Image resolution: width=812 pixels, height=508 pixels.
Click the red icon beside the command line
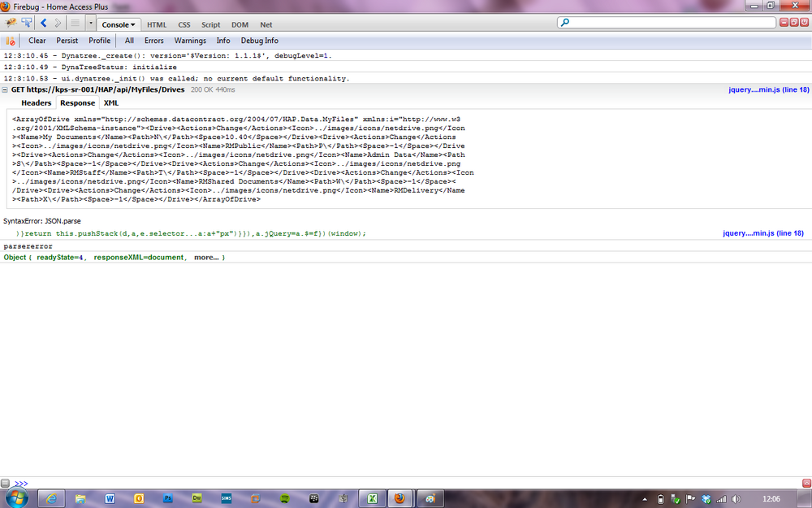(806, 483)
